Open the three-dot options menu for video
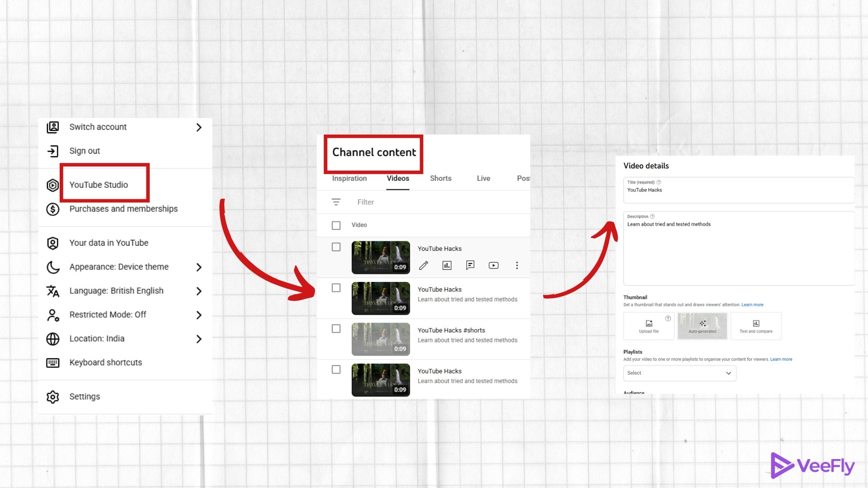Viewport: 868px width, 488px height. pos(517,266)
